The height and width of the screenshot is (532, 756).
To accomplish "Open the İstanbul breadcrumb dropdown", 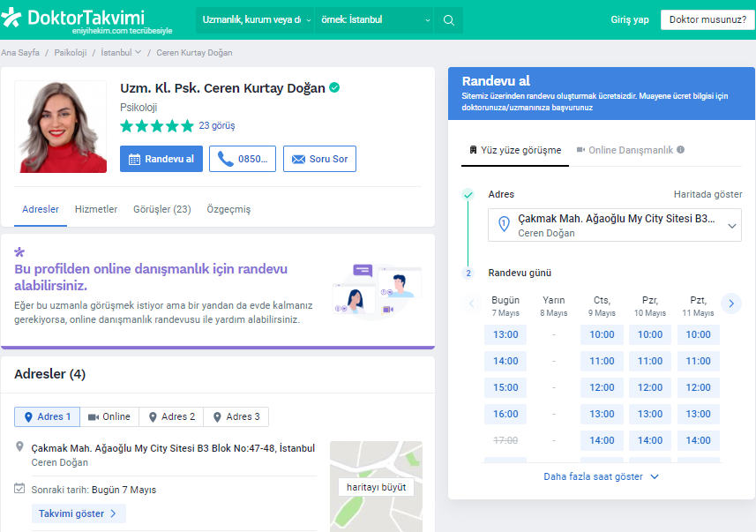I will 121,53.
